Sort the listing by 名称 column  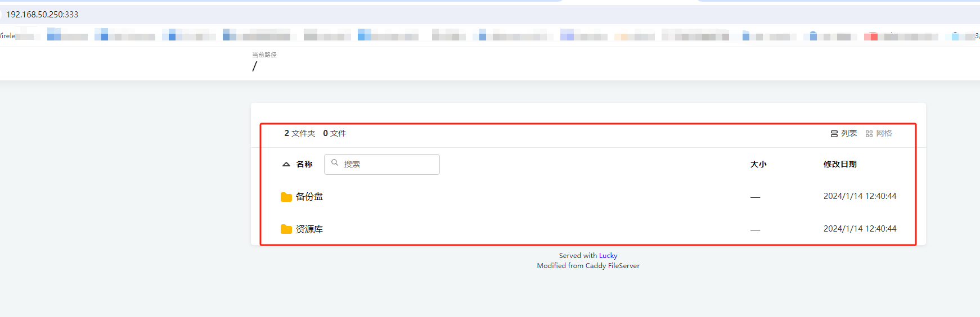click(304, 164)
